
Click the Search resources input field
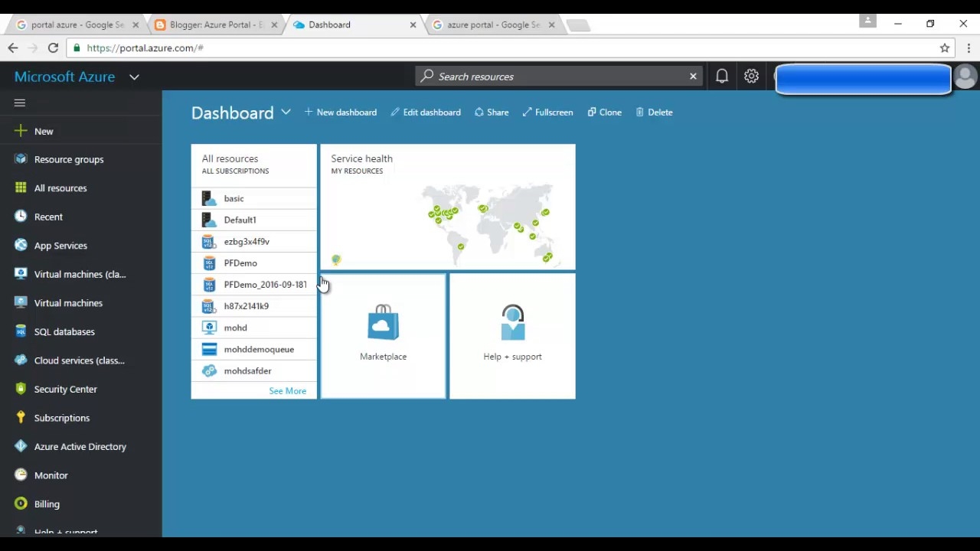(x=555, y=77)
